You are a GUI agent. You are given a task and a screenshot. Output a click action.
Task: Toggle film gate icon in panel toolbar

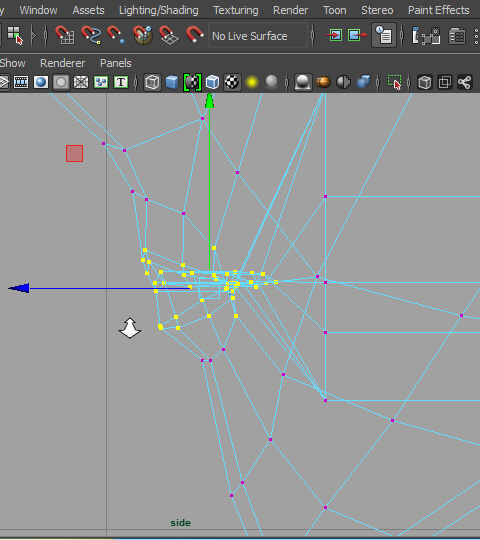21,82
